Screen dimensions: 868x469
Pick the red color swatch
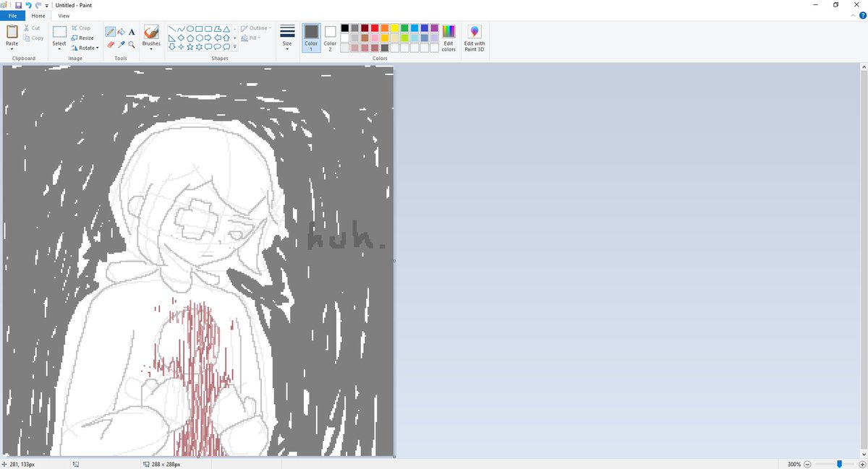(x=375, y=28)
